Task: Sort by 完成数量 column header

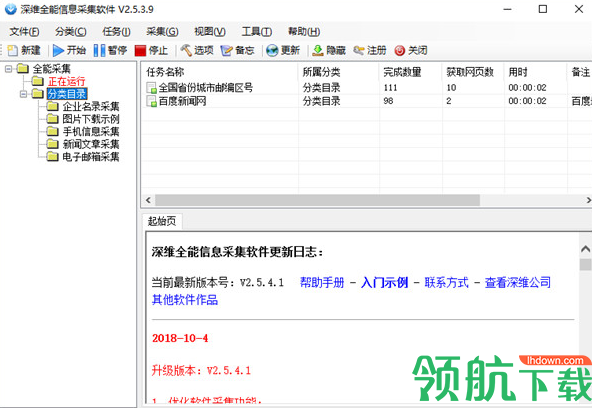Action: point(410,72)
